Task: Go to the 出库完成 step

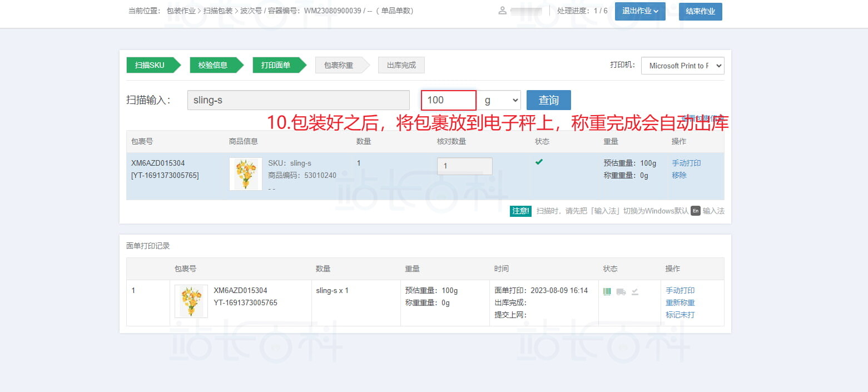Action: point(401,65)
